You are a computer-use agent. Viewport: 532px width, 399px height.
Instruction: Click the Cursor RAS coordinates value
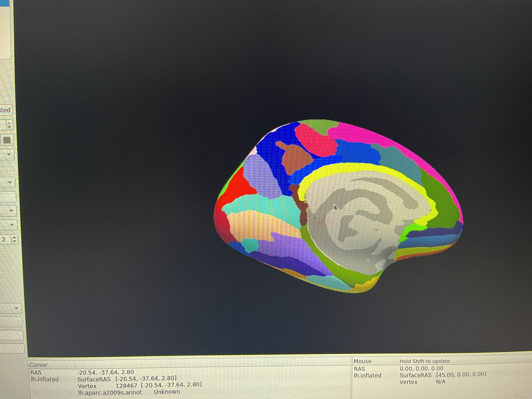[105, 372]
